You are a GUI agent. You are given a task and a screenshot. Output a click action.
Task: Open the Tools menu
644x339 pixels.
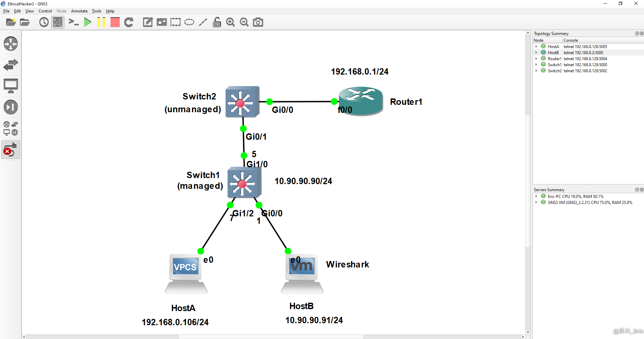(97, 11)
